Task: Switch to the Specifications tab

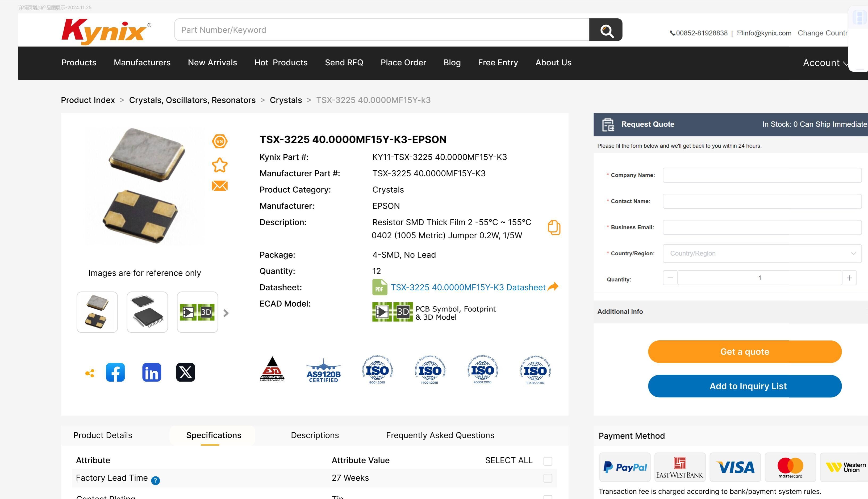Action: tap(214, 435)
